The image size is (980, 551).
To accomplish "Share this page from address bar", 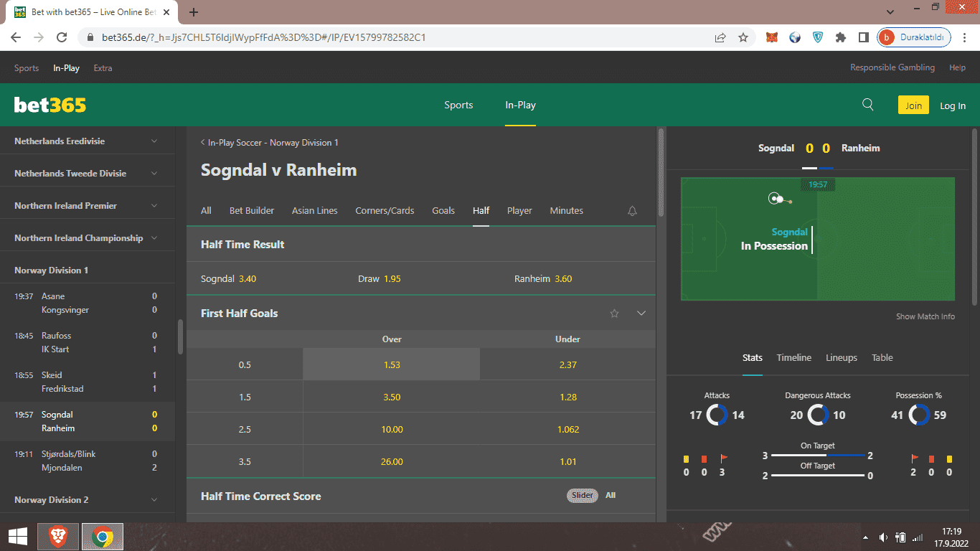I will click(x=720, y=37).
